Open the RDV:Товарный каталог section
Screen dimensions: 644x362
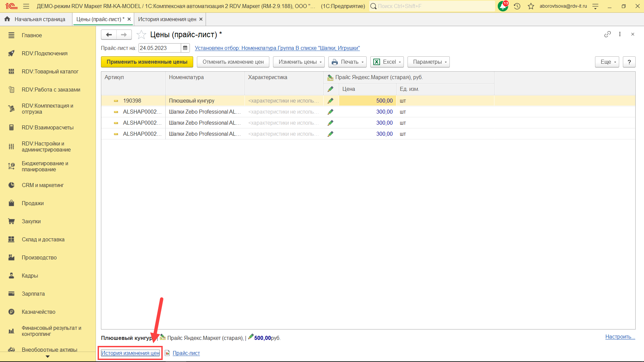point(50,71)
